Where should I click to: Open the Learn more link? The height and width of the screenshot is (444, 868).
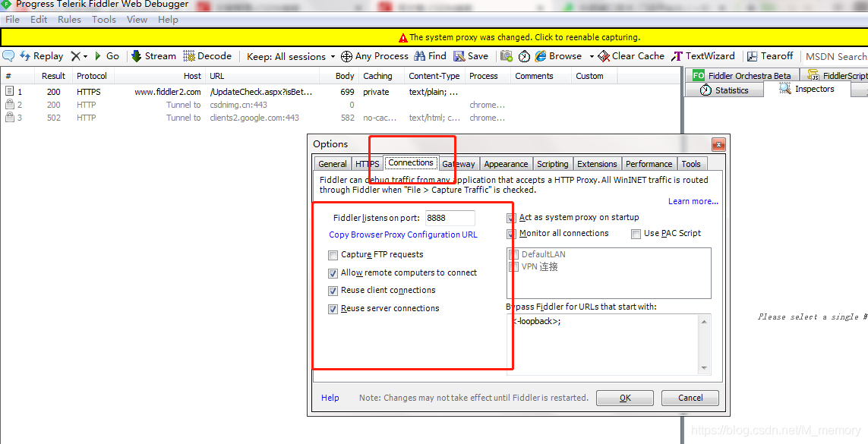tap(693, 201)
